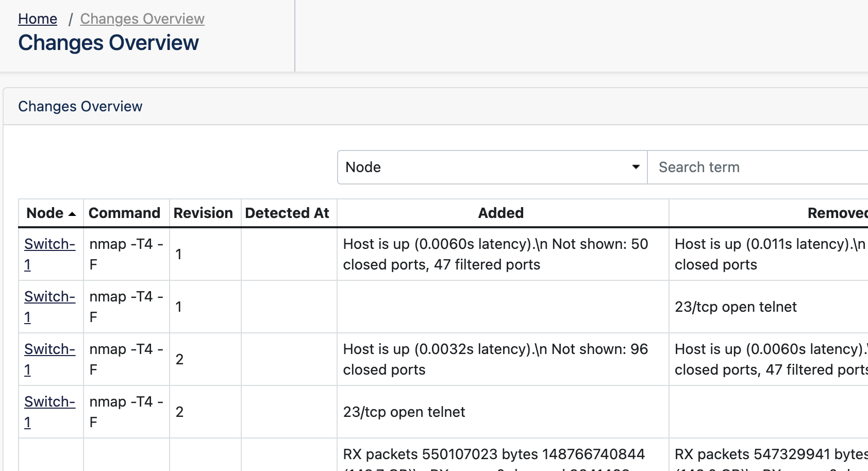Go to the Home breadcrumb link

pos(38,19)
